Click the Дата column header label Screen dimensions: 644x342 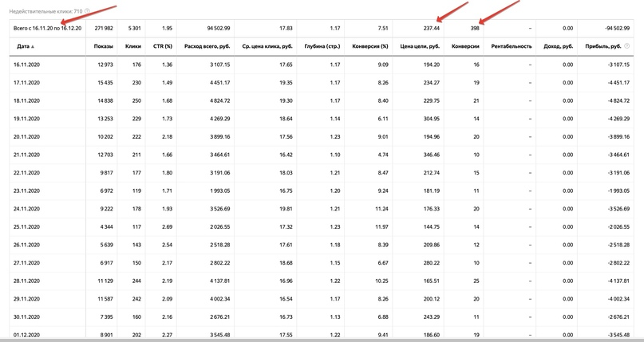point(23,46)
